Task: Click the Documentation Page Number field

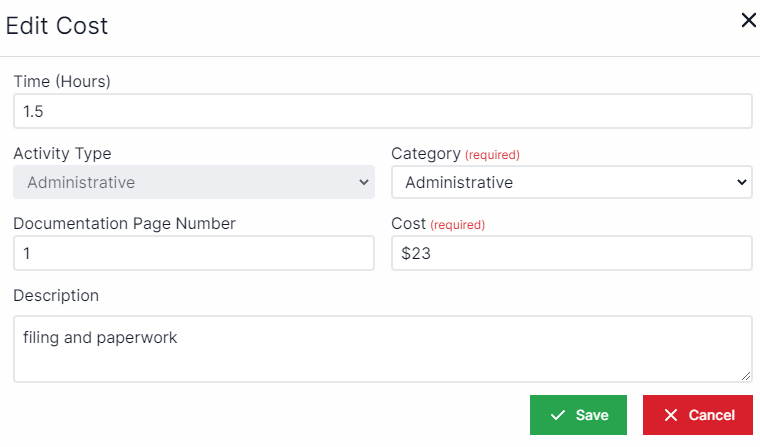Action: 193,254
